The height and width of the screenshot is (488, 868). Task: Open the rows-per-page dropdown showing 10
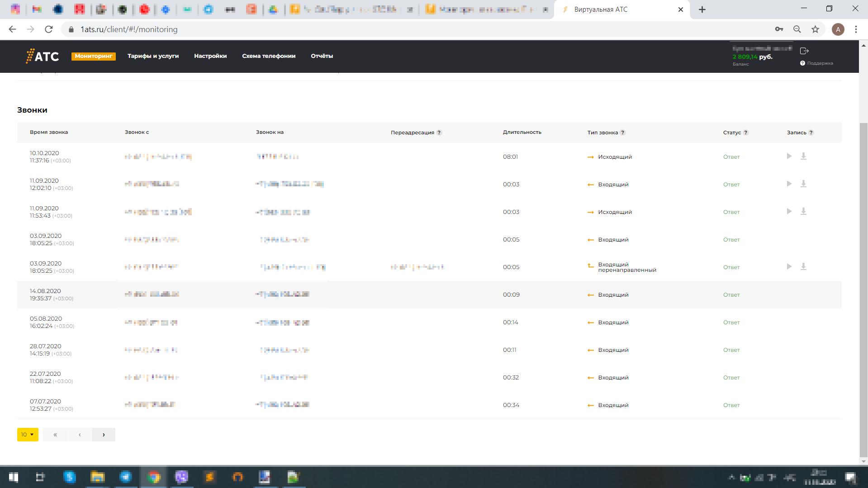point(28,435)
